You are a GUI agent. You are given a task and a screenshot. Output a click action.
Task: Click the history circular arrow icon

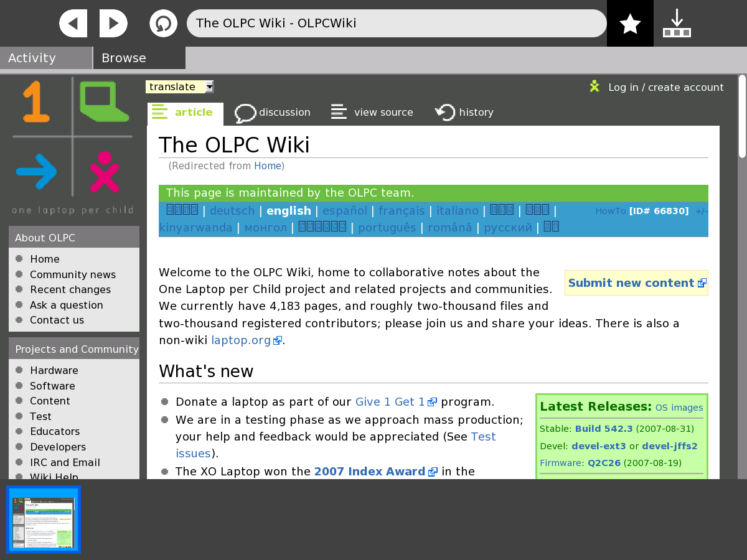pyautogui.click(x=445, y=113)
